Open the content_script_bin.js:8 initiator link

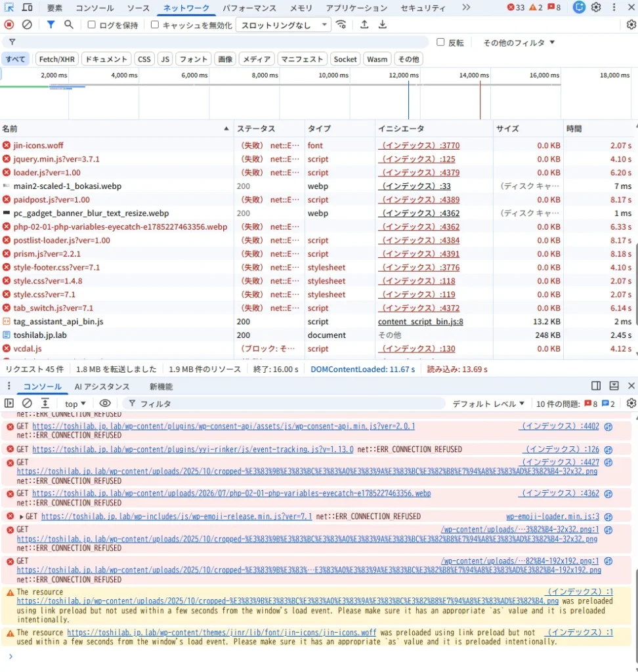tap(420, 322)
